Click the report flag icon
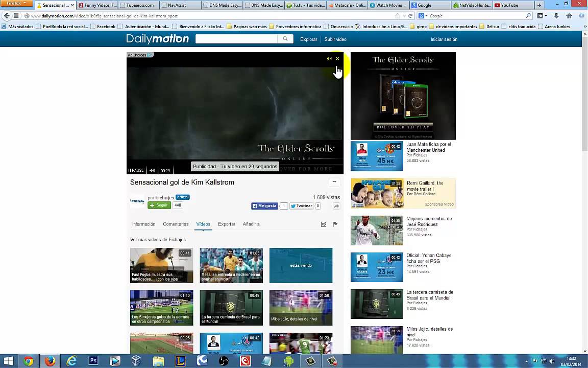 pyautogui.click(x=335, y=224)
